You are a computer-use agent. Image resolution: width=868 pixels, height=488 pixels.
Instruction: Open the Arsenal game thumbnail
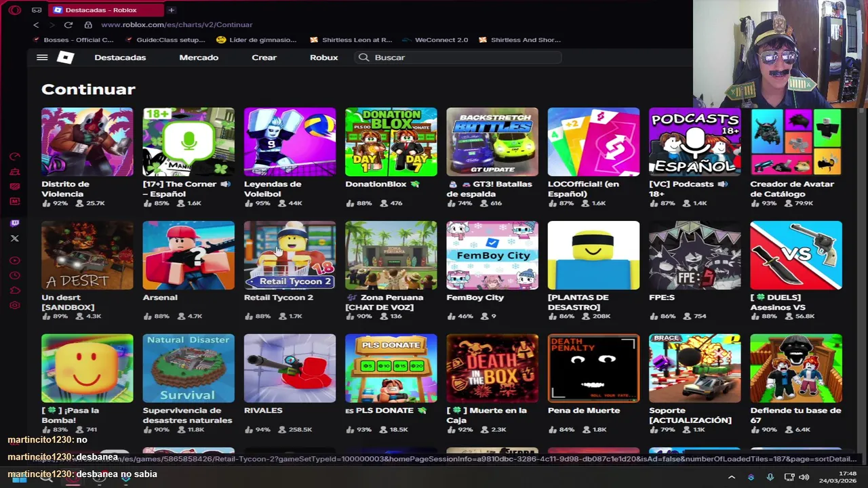tap(189, 255)
